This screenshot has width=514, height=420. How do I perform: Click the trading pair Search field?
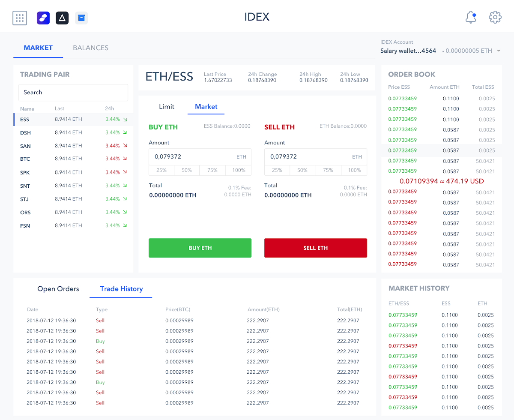click(73, 93)
